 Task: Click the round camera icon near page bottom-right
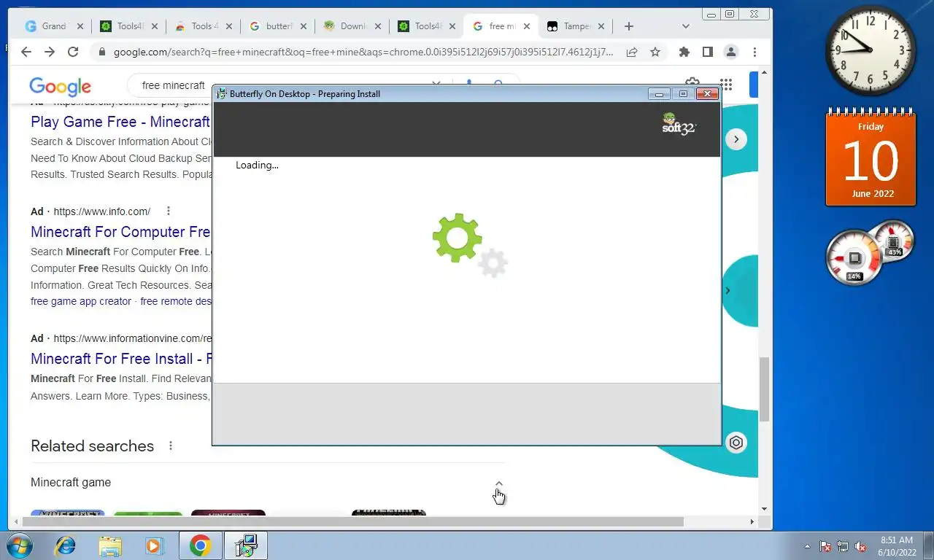(736, 443)
